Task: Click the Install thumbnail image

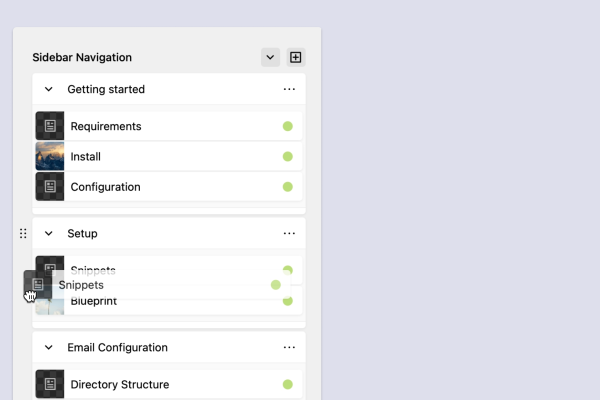Action: pos(50,156)
